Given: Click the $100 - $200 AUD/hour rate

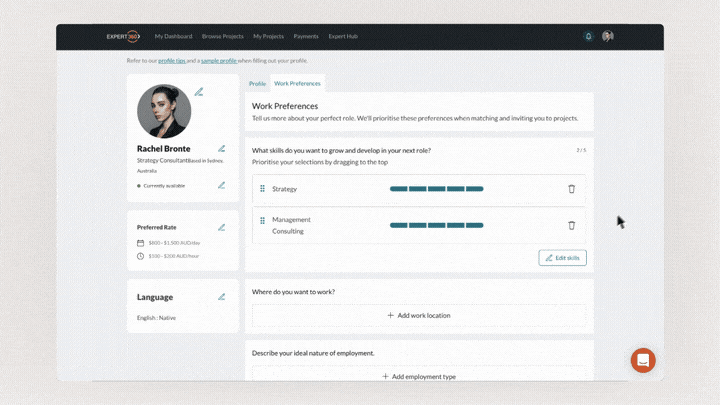Looking at the screenshot, I should 174,256.
